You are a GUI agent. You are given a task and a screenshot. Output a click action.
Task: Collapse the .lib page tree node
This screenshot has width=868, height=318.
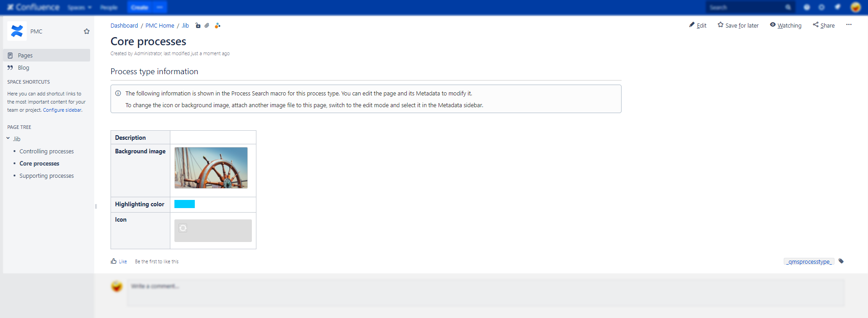pyautogui.click(x=8, y=138)
